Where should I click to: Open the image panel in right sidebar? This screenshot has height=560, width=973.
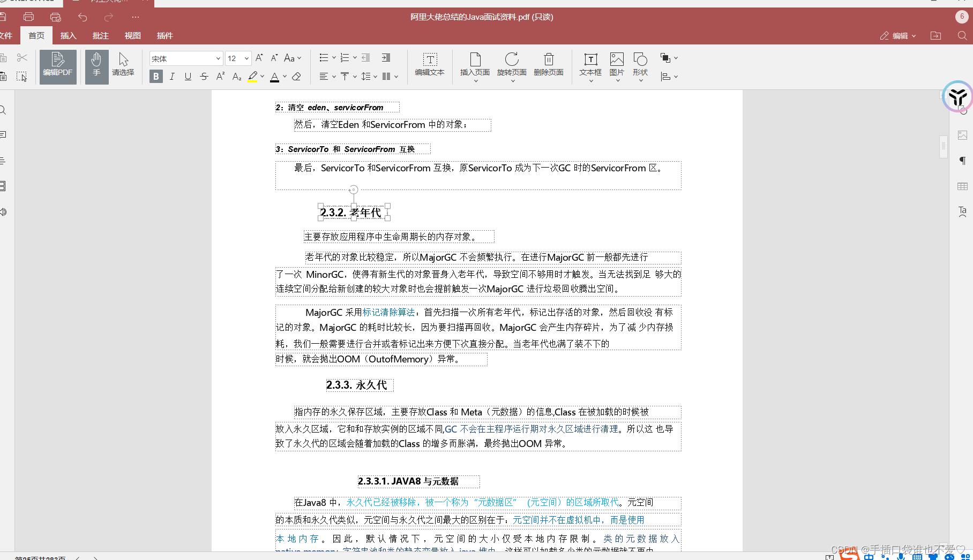tap(962, 135)
